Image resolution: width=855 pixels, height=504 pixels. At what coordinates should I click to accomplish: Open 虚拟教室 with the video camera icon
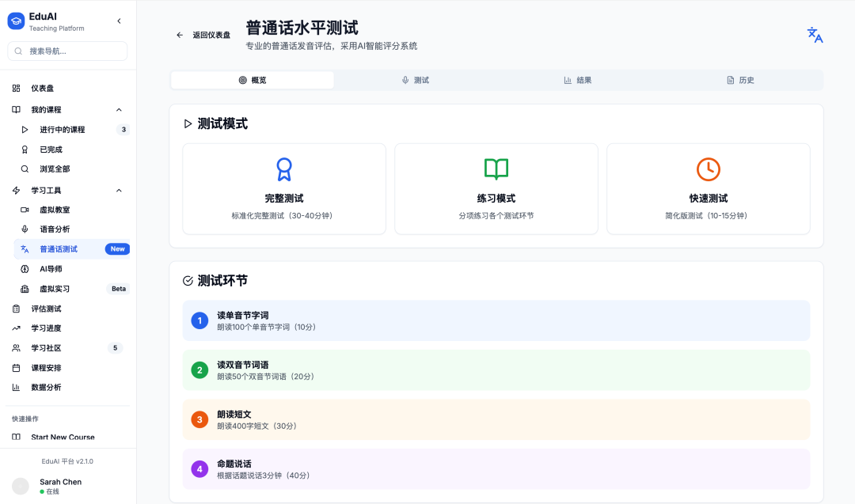[55, 210]
